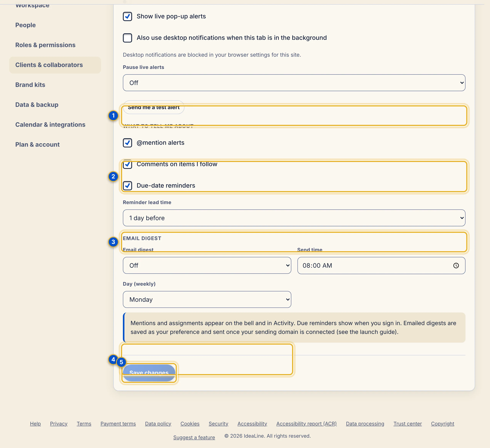Open the Email digest frequency dropdown
This screenshot has height=448, width=490.
click(207, 265)
